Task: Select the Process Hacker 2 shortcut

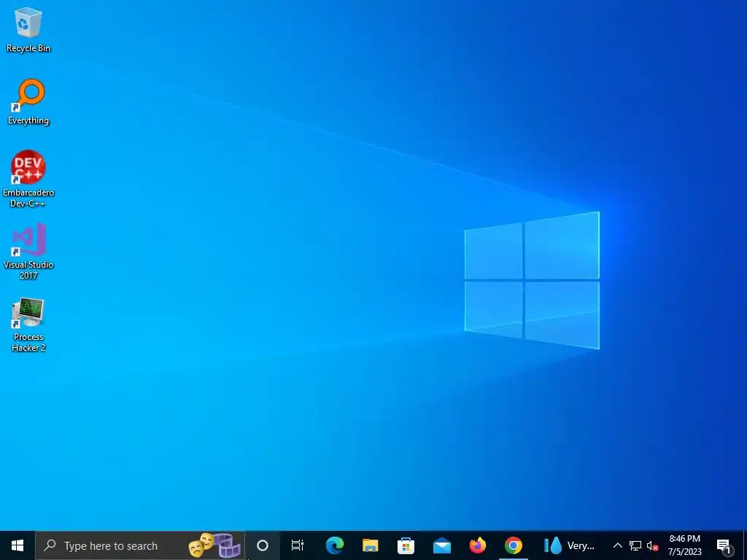Action: coord(28,324)
